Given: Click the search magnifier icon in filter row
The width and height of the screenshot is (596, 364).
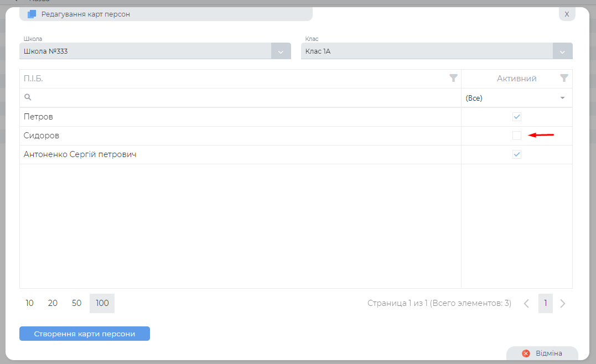Looking at the screenshot, I should (x=28, y=97).
